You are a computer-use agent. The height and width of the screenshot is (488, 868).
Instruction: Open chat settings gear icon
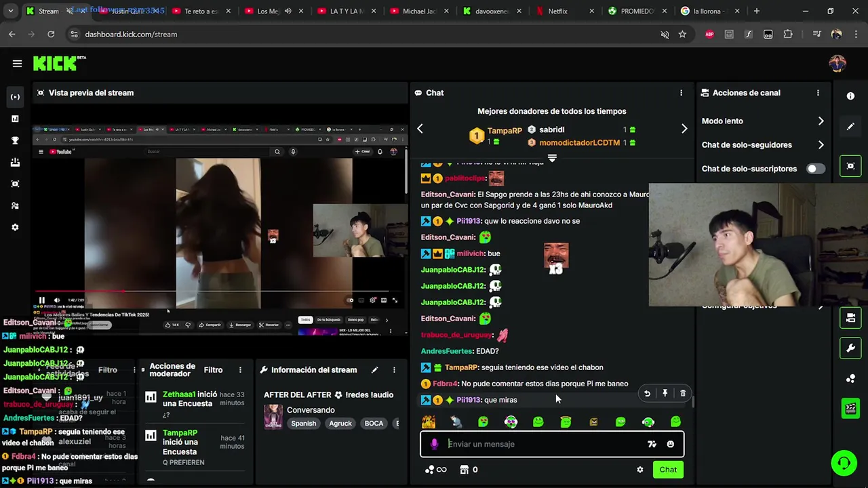pyautogui.click(x=639, y=470)
